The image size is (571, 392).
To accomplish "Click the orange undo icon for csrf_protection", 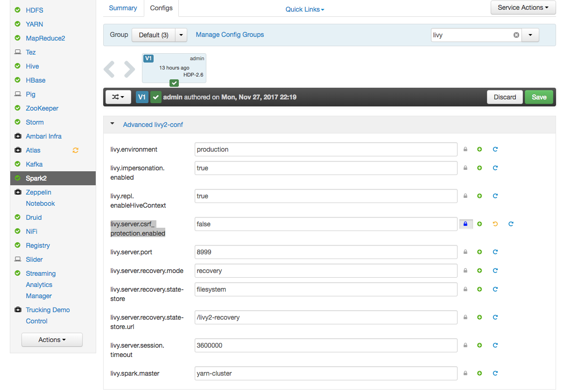I will tap(495, 224).
